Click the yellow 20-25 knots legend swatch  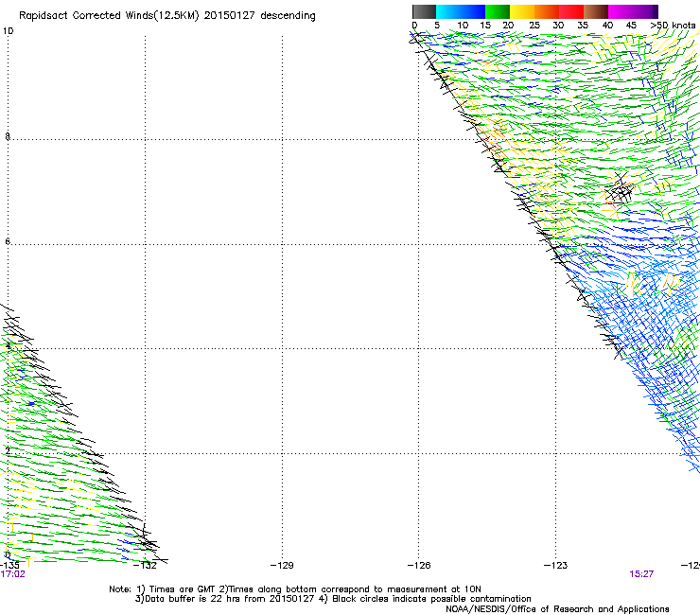click(x=522, y=11)
